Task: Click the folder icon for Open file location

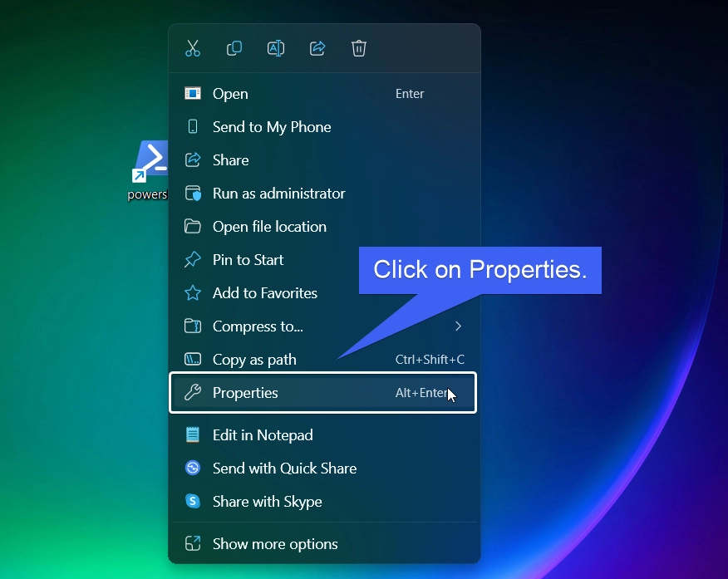Action: [x=193, y=227]
